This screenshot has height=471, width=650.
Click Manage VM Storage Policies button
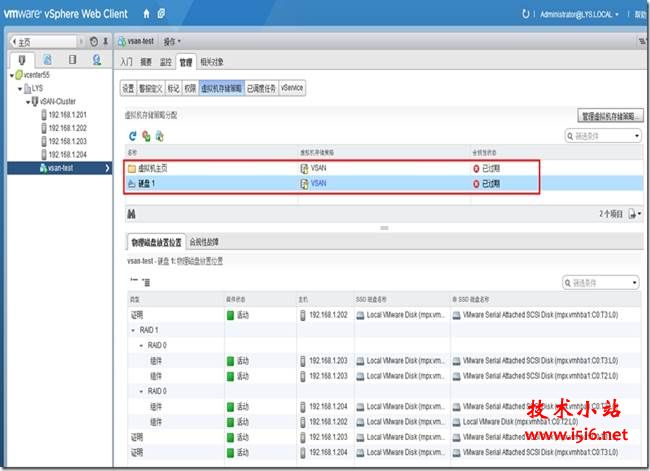click(x=611, y=116)
